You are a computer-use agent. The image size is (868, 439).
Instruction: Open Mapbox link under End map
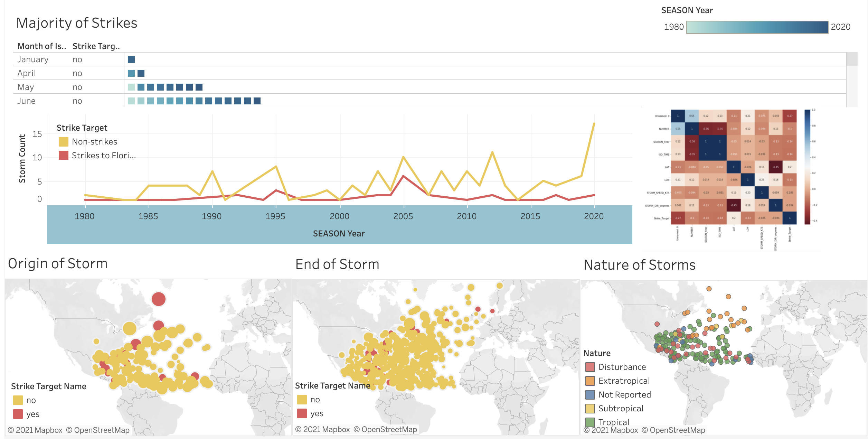pos(323,429)
